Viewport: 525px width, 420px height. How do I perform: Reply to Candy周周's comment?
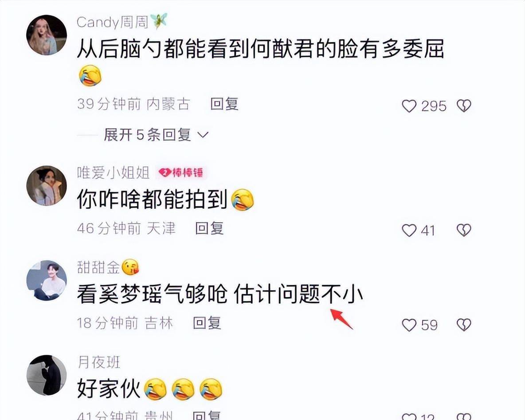(x=224, y=104)
